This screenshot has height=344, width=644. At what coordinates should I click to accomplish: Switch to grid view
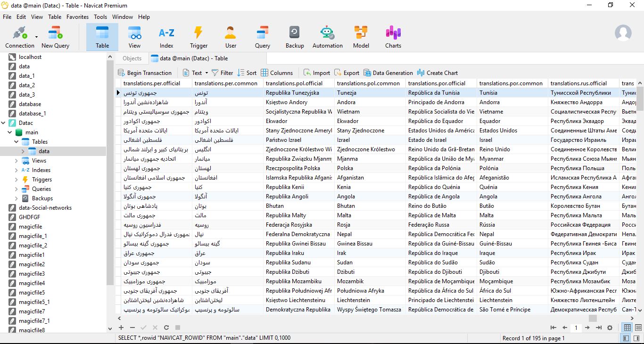pyautogui.click(x=627, y=328)
